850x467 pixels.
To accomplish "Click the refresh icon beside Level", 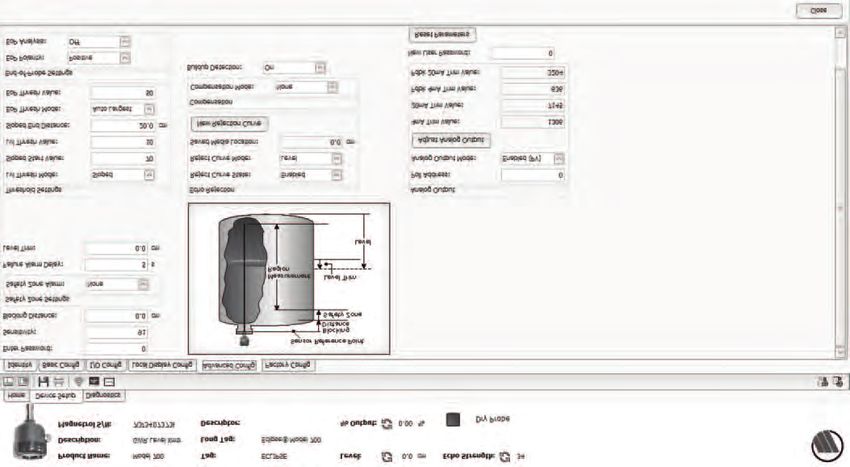I will tap(386, 455).
